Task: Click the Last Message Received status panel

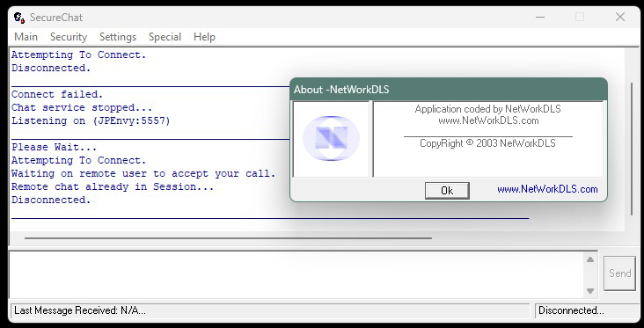Action: point(269,310)
